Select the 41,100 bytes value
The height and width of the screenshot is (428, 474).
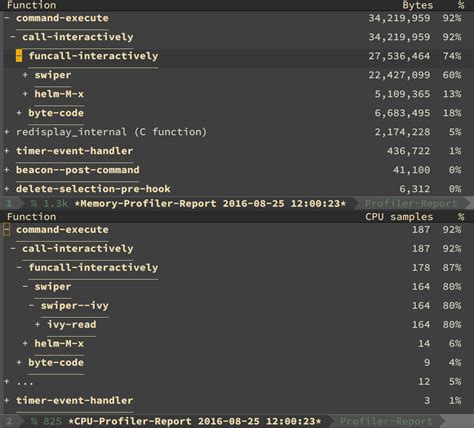point(412,170)
